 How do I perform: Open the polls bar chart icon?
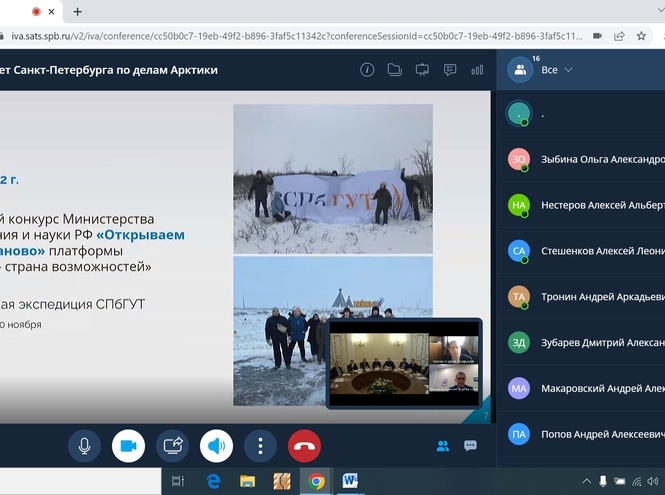pyautogui.click(x=477, y=70)
